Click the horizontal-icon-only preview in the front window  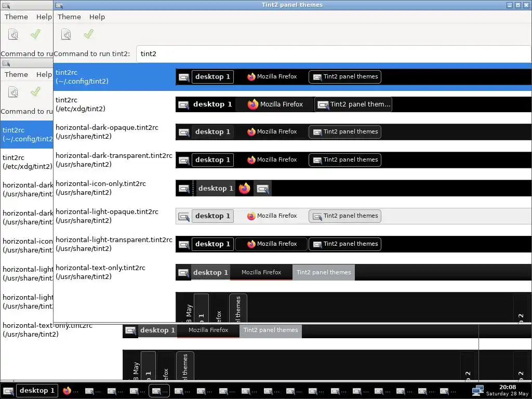[x=353, y=188]
